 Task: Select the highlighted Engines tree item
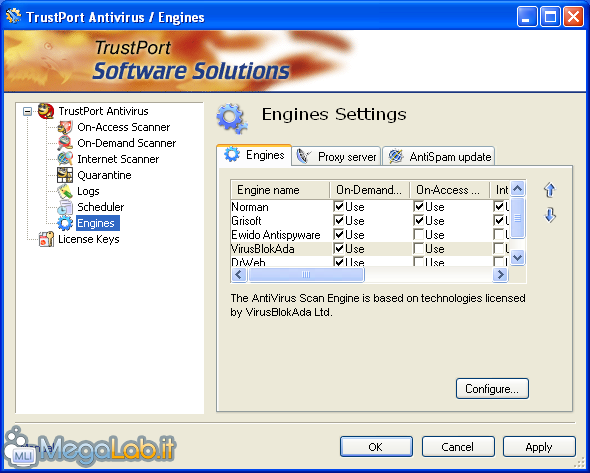98,223
